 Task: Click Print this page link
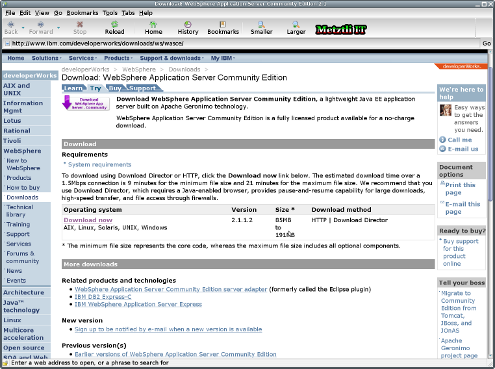point(460,189)
